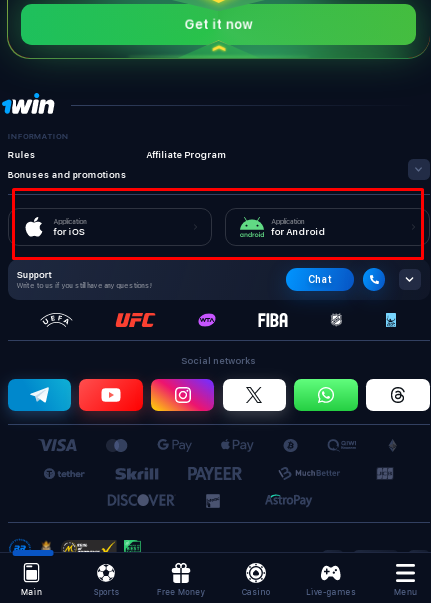
Task: Open the Telegram social link
Action: (40, 395)
